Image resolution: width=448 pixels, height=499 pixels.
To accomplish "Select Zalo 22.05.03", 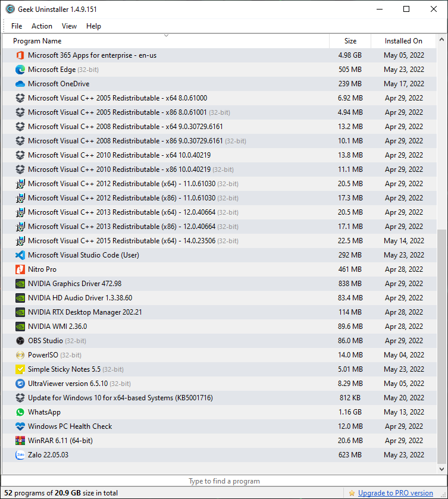I will click(220, 455).
